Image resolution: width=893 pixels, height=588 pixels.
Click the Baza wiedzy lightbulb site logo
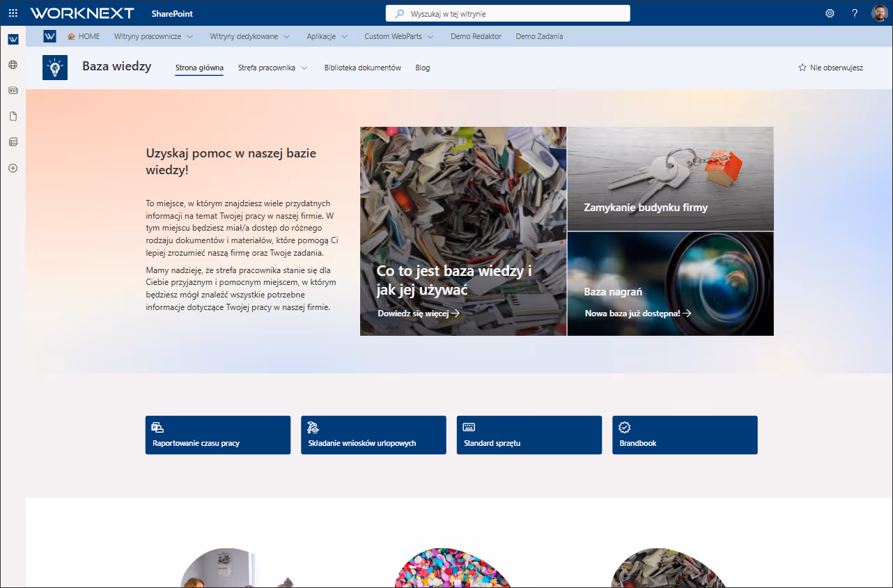pyautogui.click(x=55, y=68)
